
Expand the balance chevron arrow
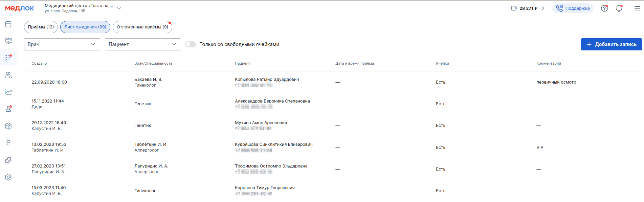tap(543, 8)
